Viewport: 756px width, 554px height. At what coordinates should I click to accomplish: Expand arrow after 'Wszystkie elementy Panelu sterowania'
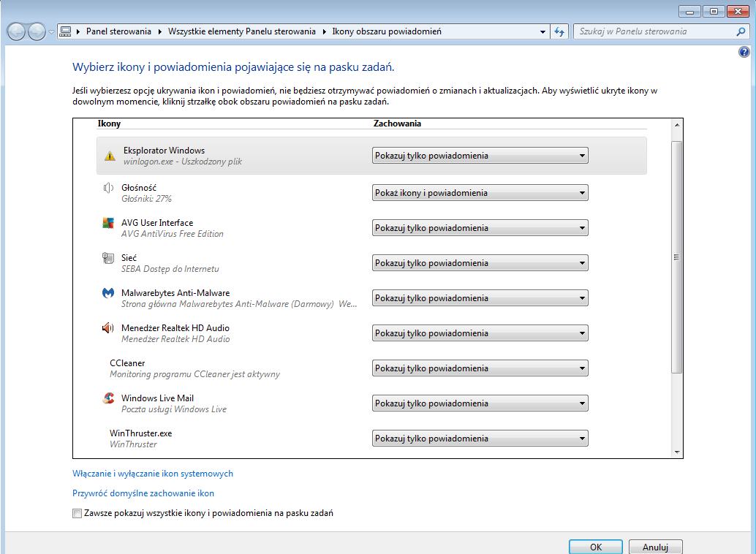(324, 32)
